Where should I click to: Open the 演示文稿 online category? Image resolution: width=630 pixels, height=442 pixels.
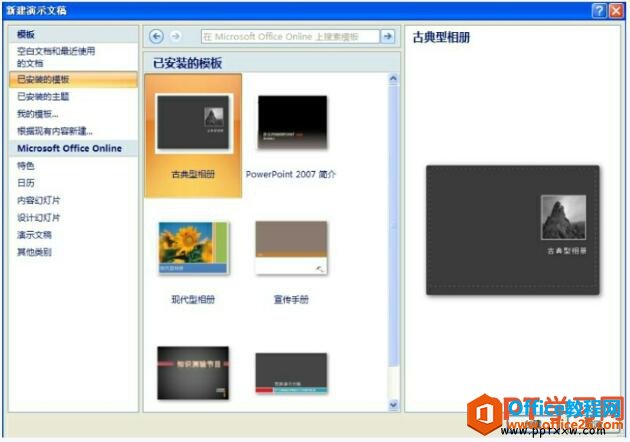tap(34, 235)
